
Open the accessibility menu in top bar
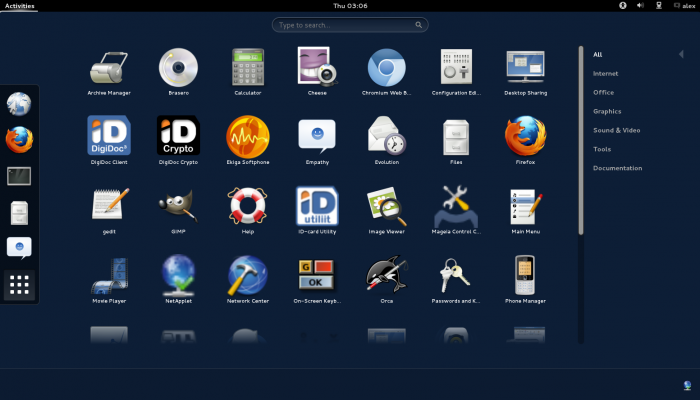pyautogui.click(x=622, y=5)
